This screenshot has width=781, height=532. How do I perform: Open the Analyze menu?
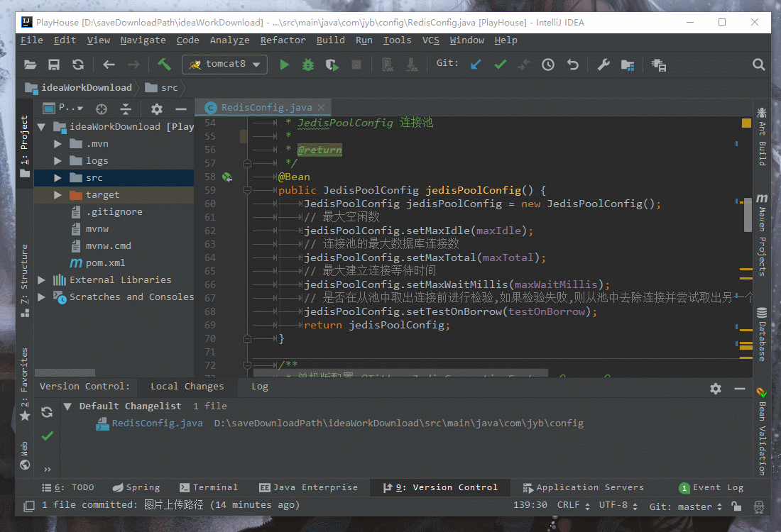coord(229,40)
